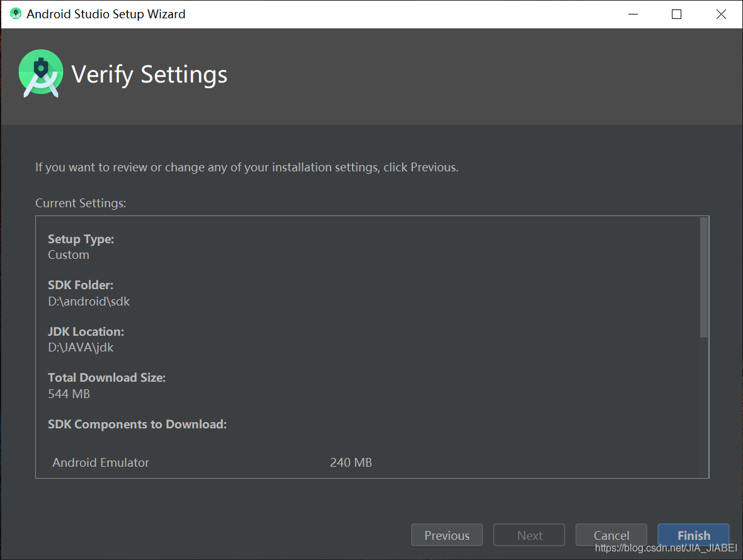Image resolution: width=743 pixels, height=560 pixels.
Task: Click the Android Emulator component row
Action: click(212, 462)
